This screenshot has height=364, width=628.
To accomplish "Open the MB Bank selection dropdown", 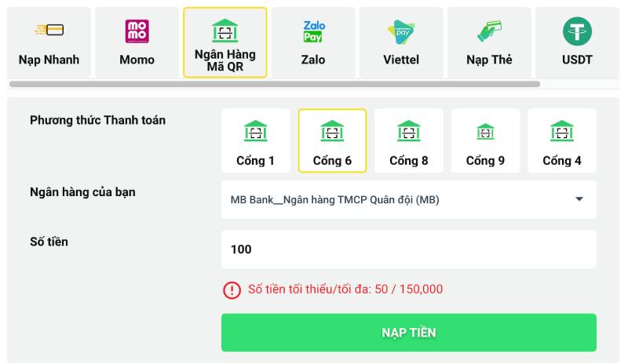I will [x=392, y=200].
